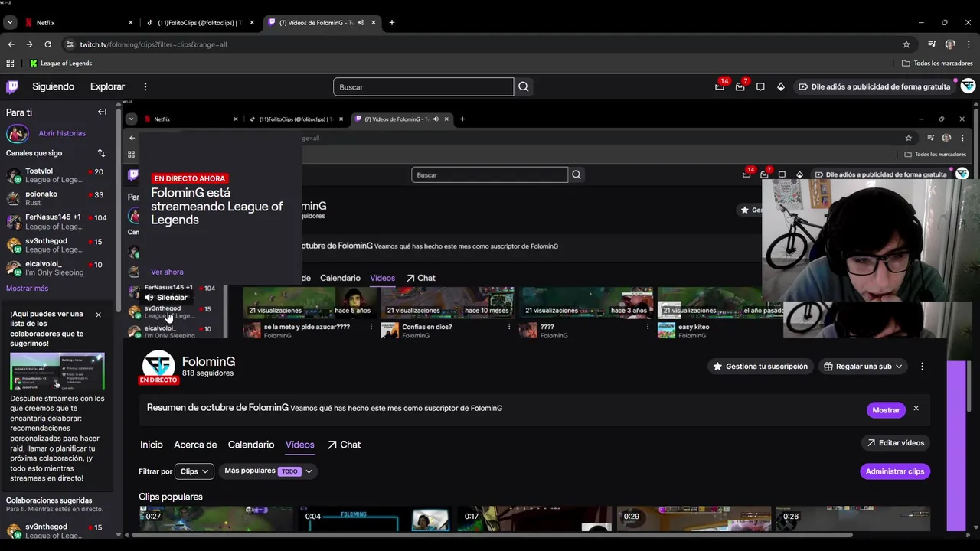Viewport: 980px width, 551px height.
Task: Open Chrome apps grid icon
Action: [10, 63]
